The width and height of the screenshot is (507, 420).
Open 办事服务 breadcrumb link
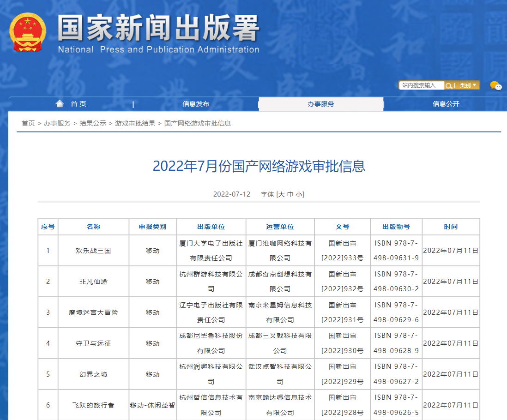point(57,123)
